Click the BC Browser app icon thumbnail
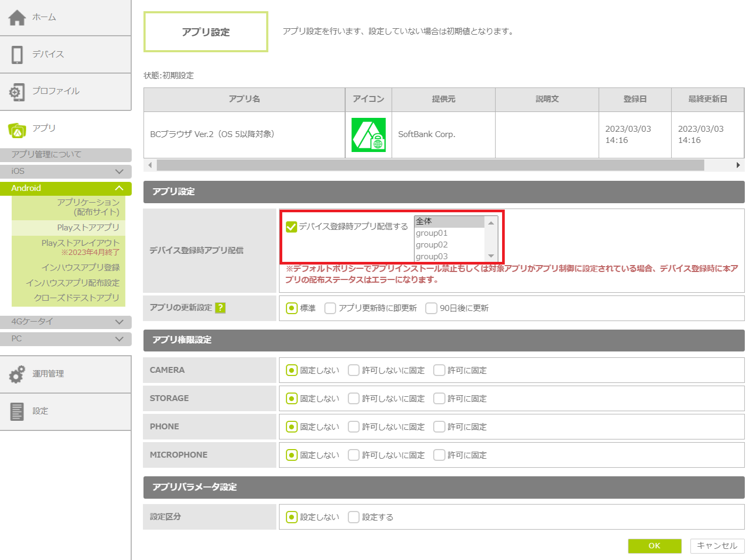The image size is (747, 560). coord(368,135)
